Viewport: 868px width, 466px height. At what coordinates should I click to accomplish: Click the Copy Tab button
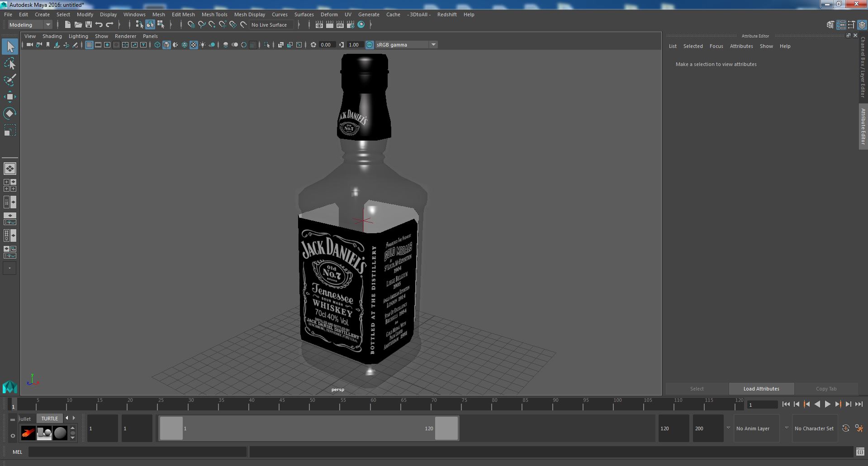coord(826,389)
